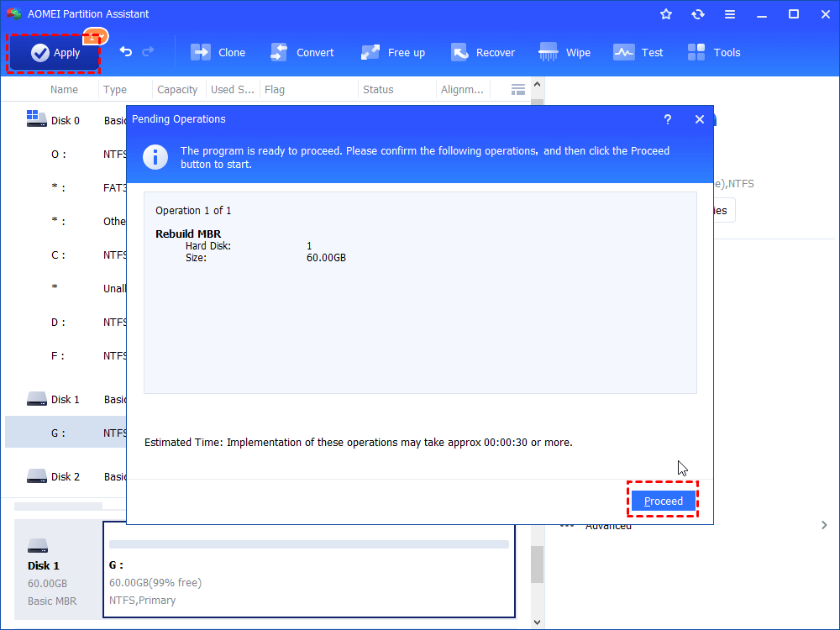Select Disk 0 row in disk list

(x=66, y=120)
